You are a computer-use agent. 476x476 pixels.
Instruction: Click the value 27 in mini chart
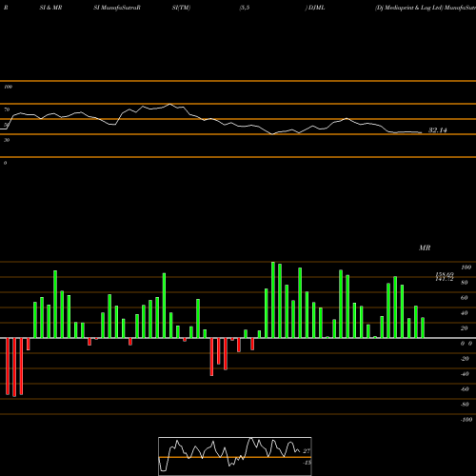pyautogui.click(x=307, y=451)
